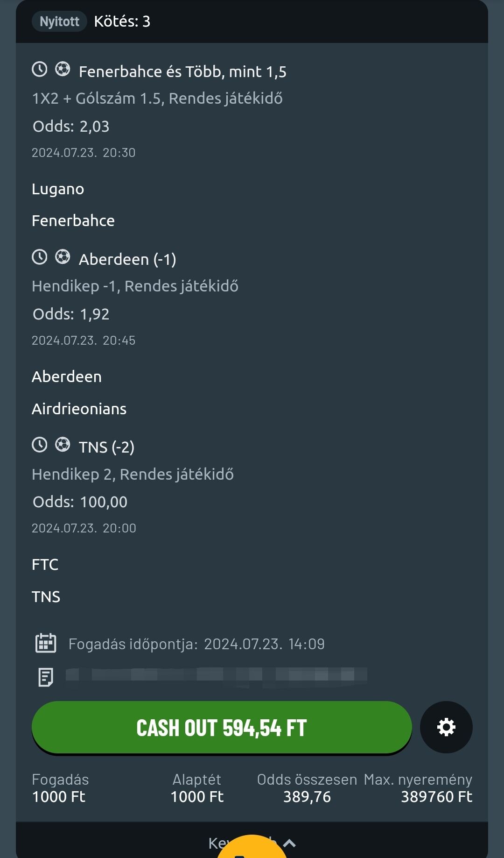
Task: Select the Aberdeen (-1) handicap selection
Action: point(127,260)
